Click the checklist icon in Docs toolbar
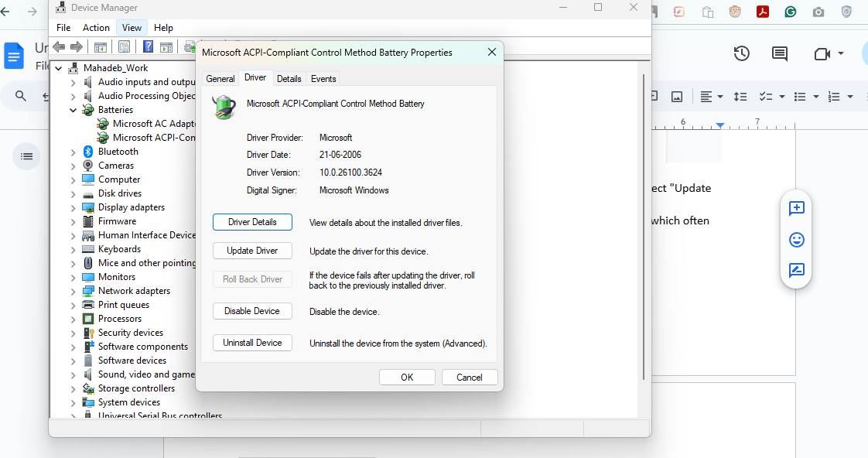The image size is (868, 458). click(766, 96)
